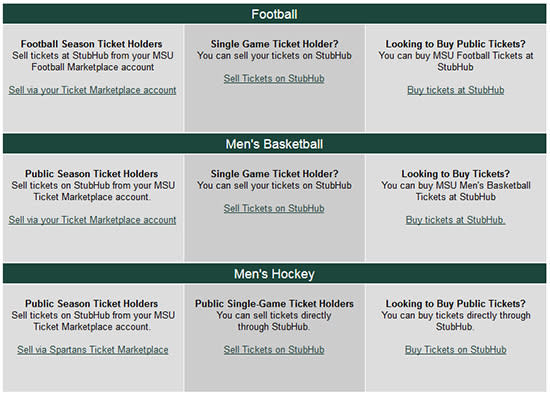Click Football 'Looking to Buy Public Tickets?' heading

point(456,44)
